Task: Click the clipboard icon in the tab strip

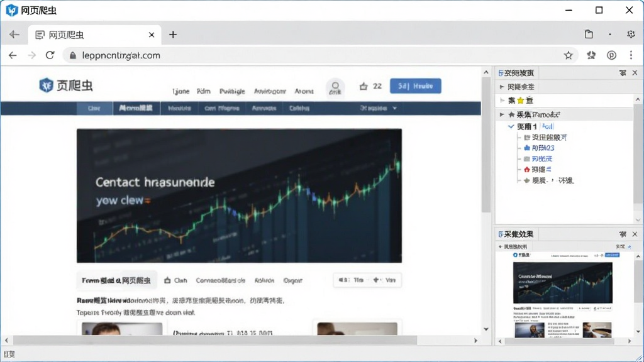Action: tap(589, 35)
